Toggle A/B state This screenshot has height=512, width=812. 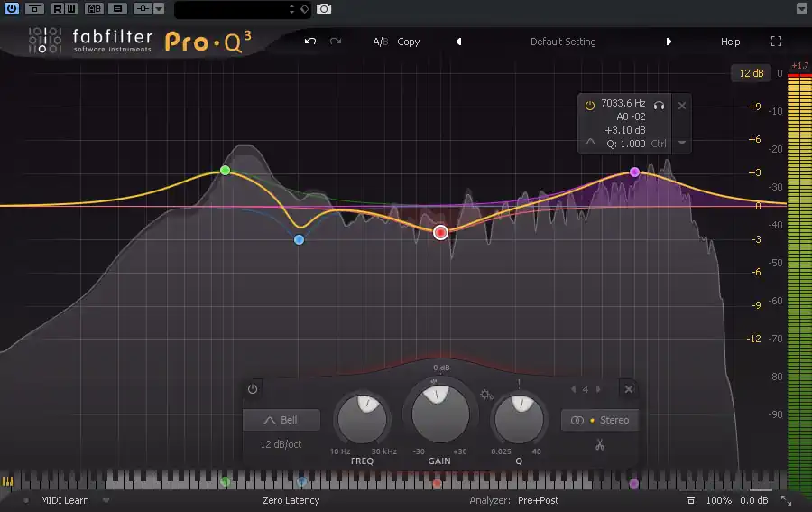pyautogui.click(x=380, y=42)
